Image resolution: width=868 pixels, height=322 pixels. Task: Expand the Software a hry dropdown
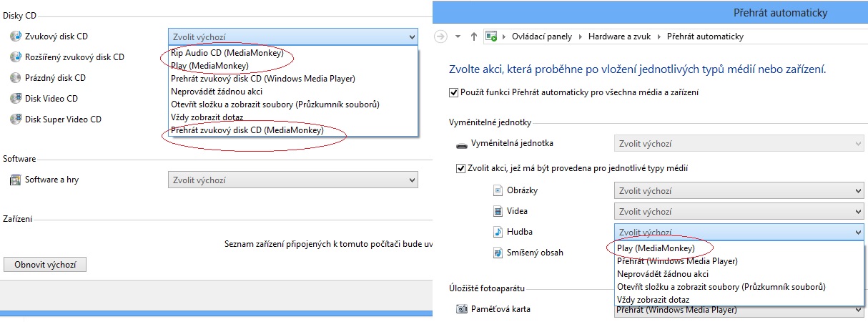click(293, 180)
